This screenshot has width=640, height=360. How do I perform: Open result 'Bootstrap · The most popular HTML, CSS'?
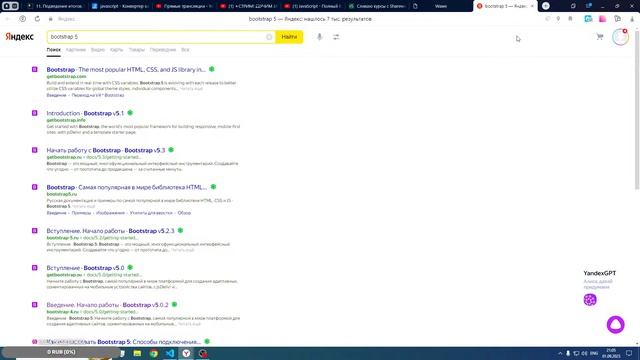[126, 70]
